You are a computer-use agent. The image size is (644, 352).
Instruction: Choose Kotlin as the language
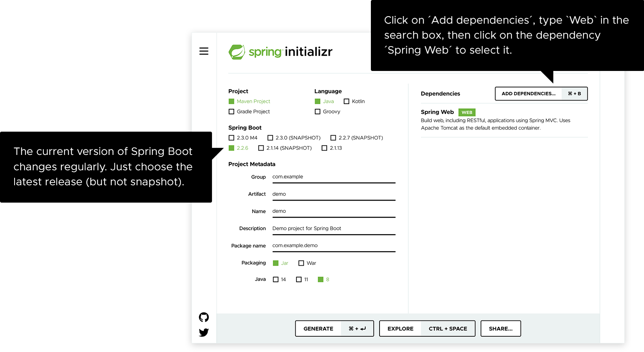point(346,101)
